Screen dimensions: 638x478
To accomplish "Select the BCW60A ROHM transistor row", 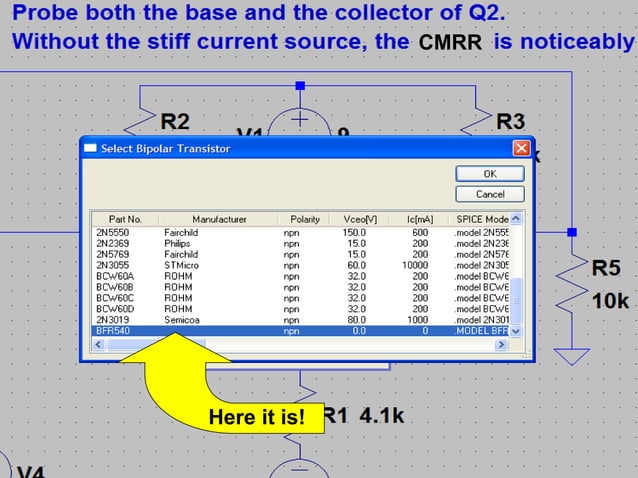I will 301,276.
